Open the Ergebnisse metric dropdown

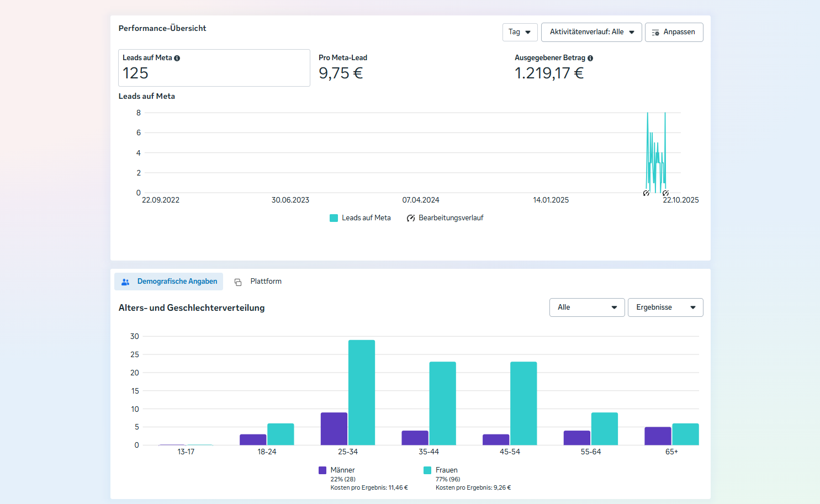pyautogui.click(x=665, y=307)
